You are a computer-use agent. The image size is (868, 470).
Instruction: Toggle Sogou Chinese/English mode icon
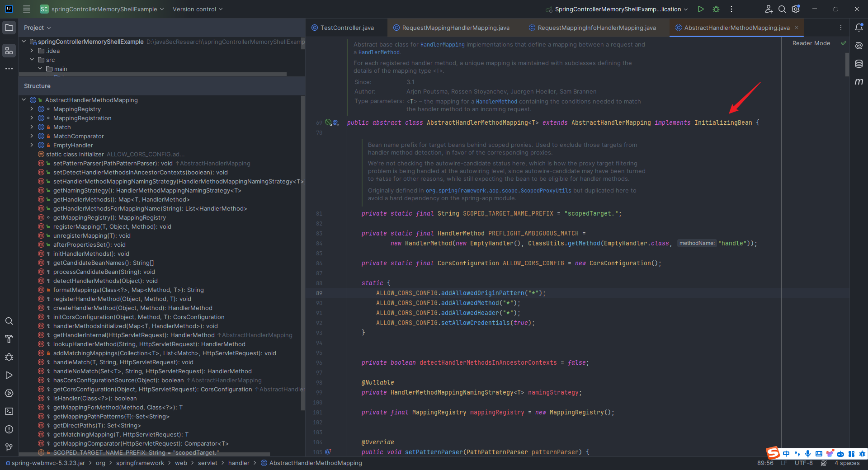coord(786,454)
